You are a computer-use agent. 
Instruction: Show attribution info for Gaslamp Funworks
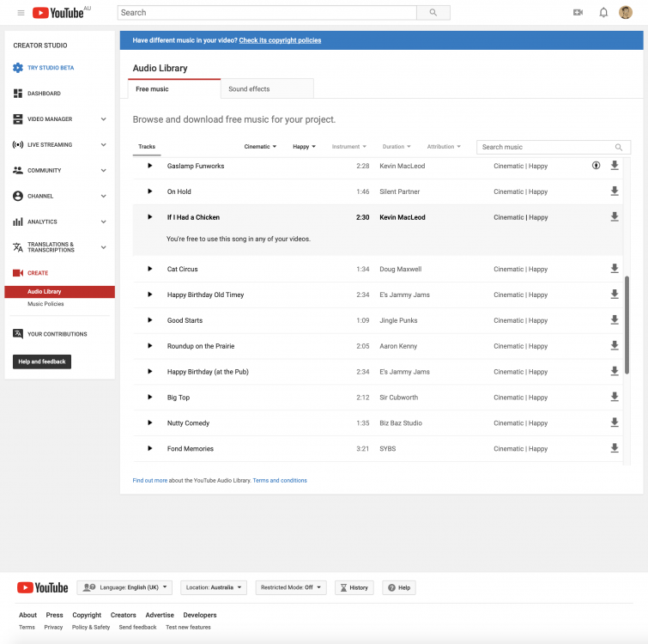coord(596,166)
